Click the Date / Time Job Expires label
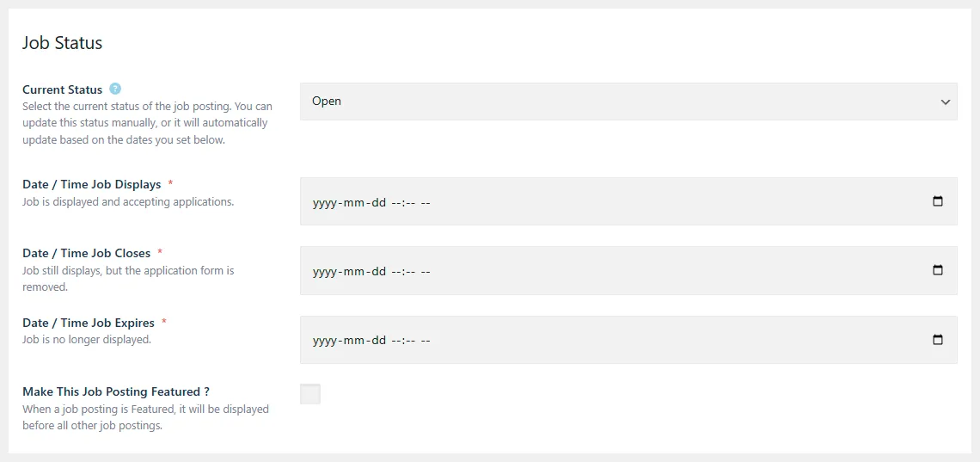The height and width of the screenshot is (462, 980). 89,323
